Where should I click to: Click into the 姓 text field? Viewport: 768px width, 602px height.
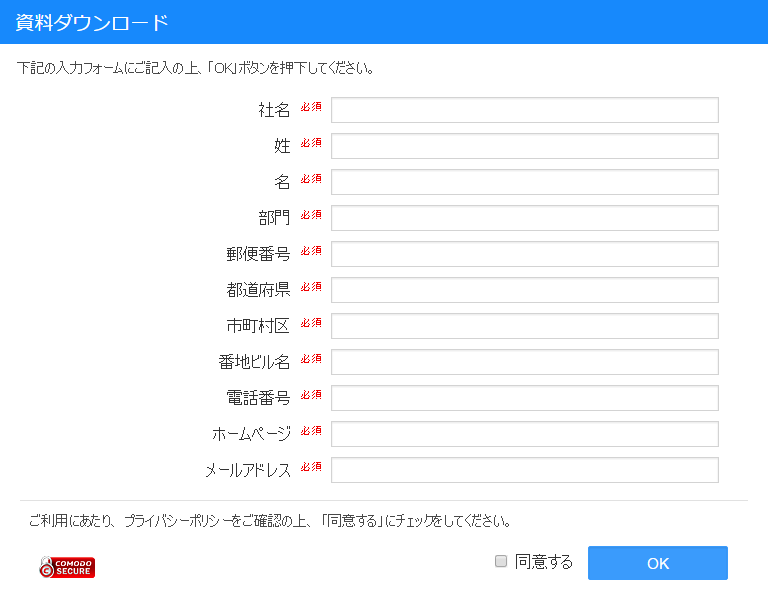coord(525,146)
